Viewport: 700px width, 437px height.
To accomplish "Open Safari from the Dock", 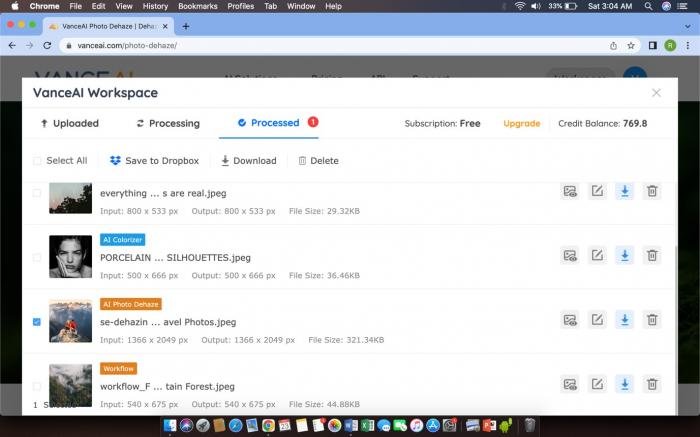I will pos(236,425).
